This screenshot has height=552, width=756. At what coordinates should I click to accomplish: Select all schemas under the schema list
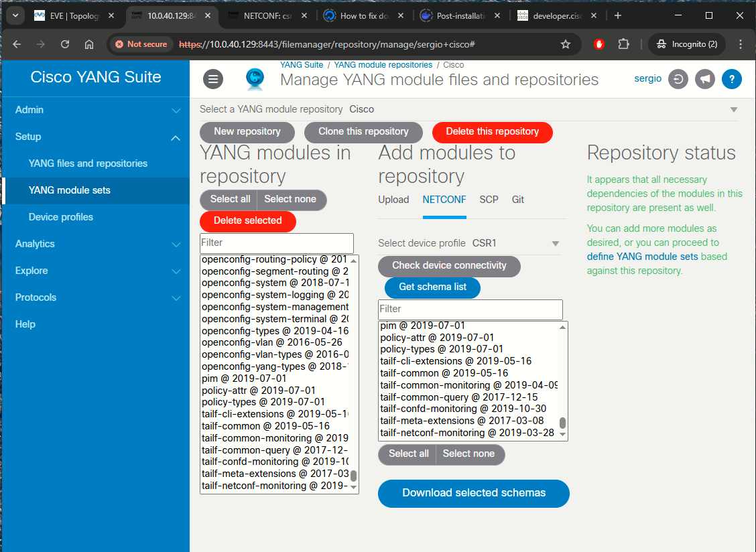pyautogui.click(x=408, y=454)
